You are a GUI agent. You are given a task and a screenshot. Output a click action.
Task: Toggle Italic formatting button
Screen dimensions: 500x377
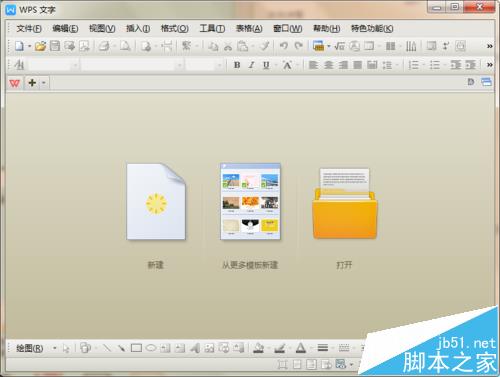click(251, 65)
